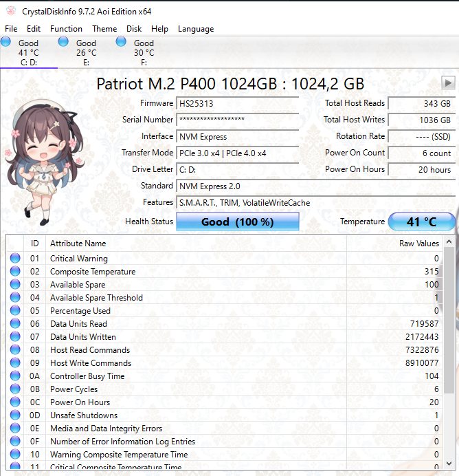The image size is (459, 476).
Task: Click the Good (100 %) health status button
Action: [238, 221]
